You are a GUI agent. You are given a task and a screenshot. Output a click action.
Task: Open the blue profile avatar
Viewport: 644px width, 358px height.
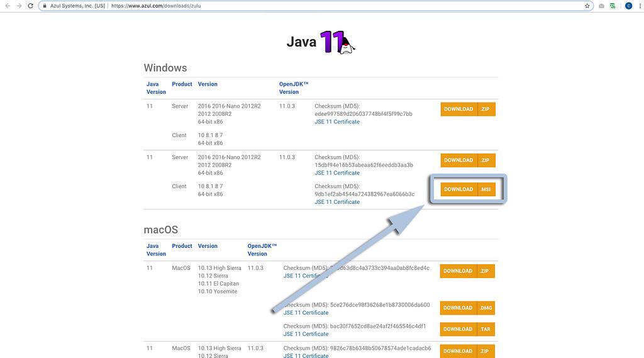[x=628, y=6]
